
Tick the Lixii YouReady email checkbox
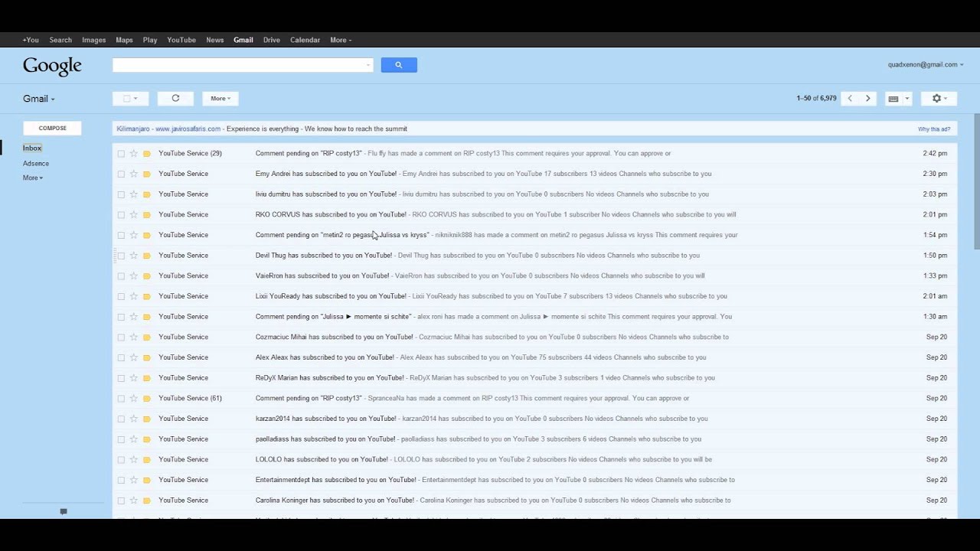coord(121,296)
